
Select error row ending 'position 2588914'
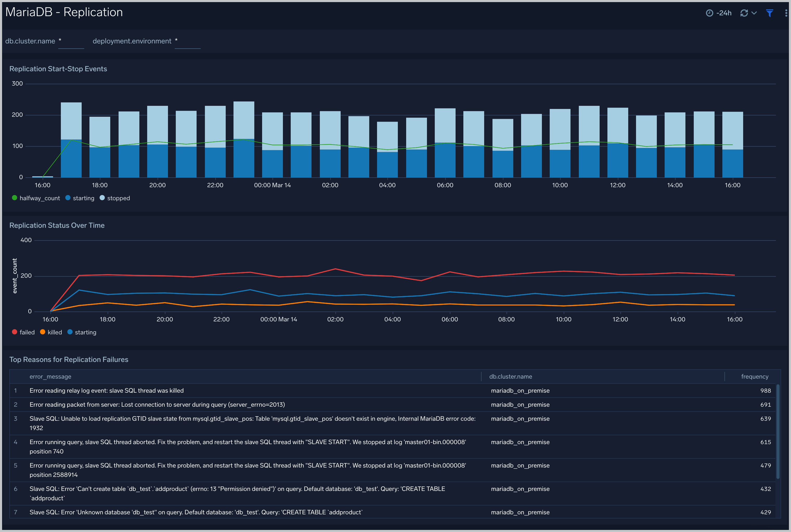pos(392,470)
